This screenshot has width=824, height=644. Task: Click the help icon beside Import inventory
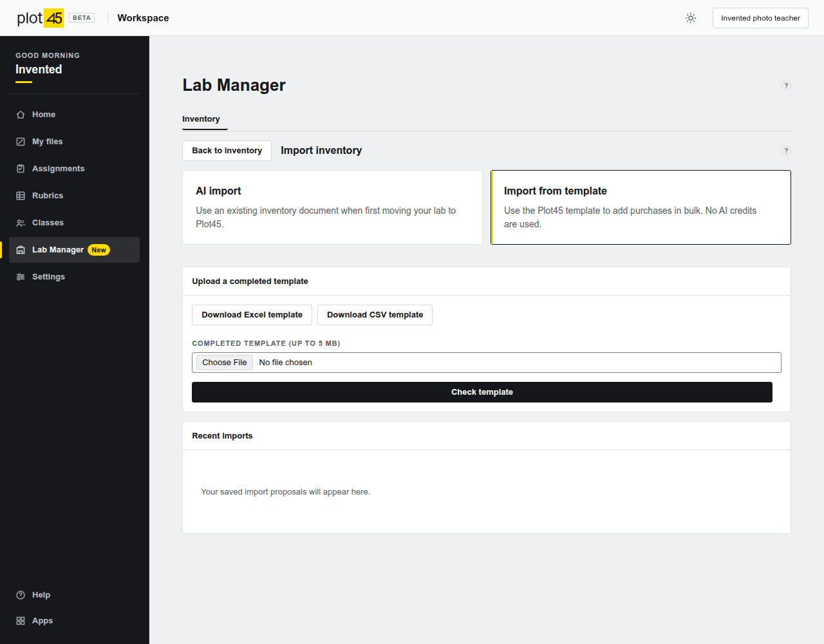(786, 151)
